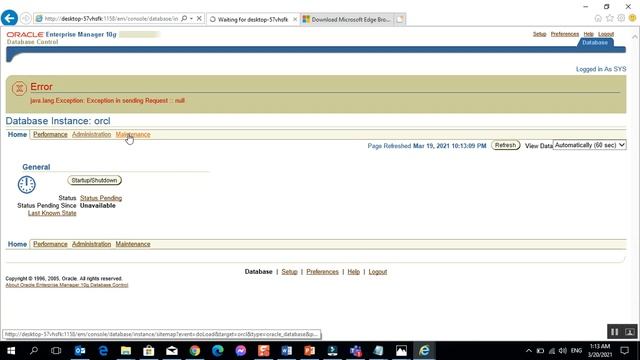Image resolution: width=640 pixels, height=360 pixels.
Task: Close the Waiting for desktop tab
Action: click(295, 19)
